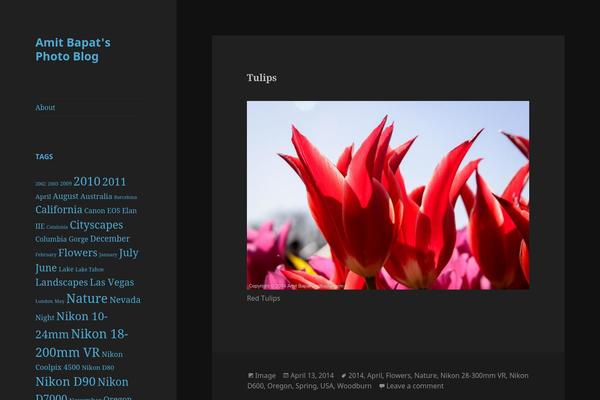Screen dimensions: 600x400
Task: Open the About menu item
Action: click(45, 108)
